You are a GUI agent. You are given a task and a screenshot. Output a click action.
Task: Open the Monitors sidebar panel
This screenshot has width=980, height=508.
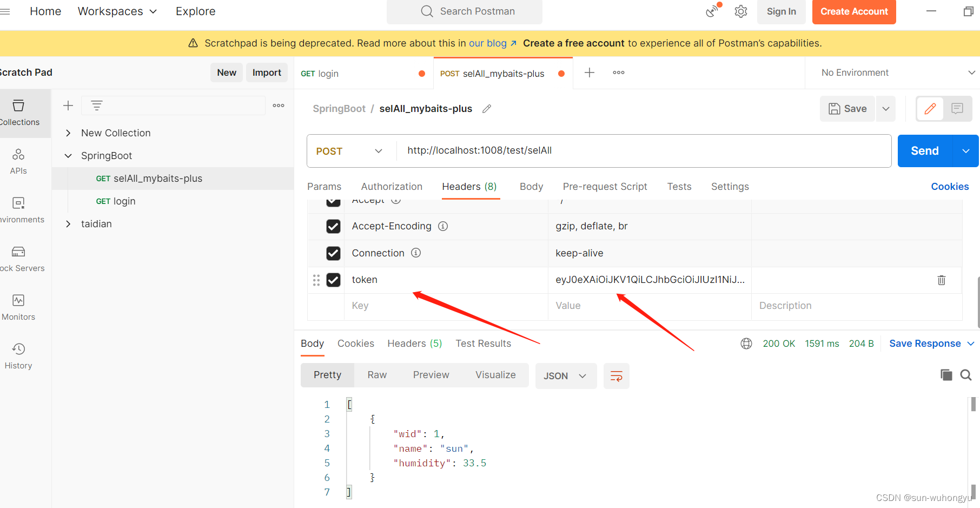point(18,308)
